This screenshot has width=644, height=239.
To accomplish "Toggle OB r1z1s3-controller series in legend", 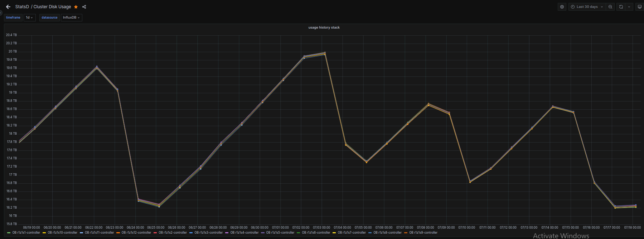I will [208, 233].
